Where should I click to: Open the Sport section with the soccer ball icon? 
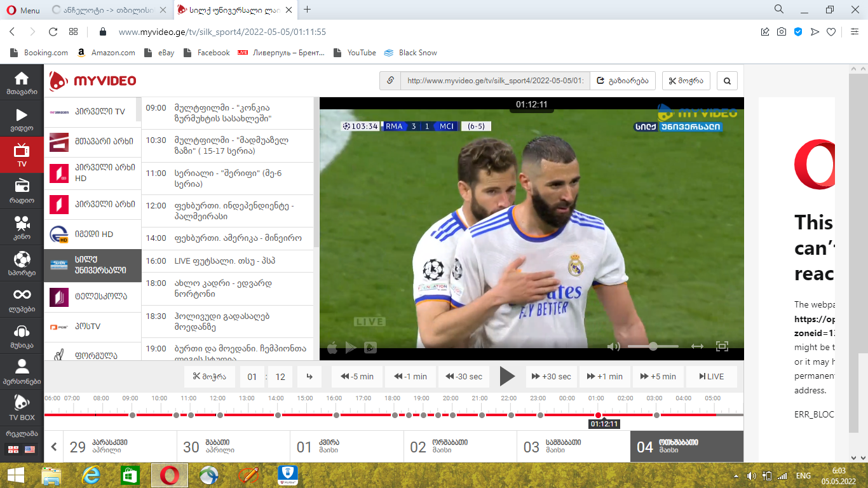tap(22, 264)
